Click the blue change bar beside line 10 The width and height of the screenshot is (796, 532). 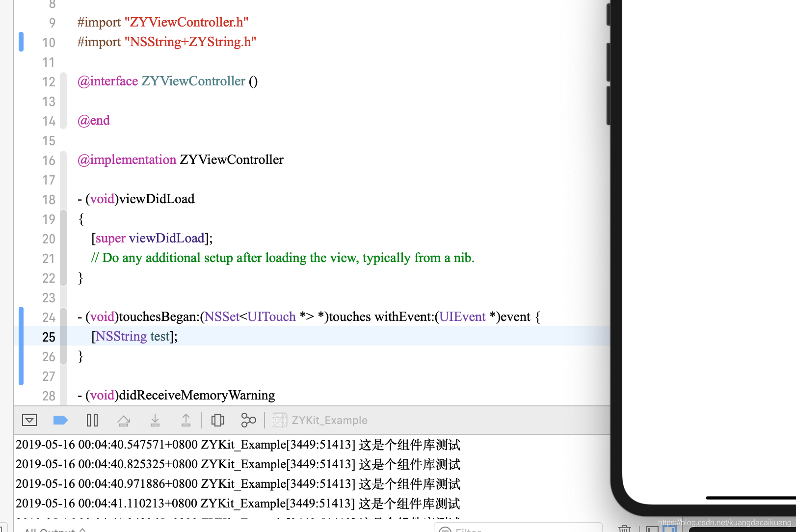click(21, 42)
